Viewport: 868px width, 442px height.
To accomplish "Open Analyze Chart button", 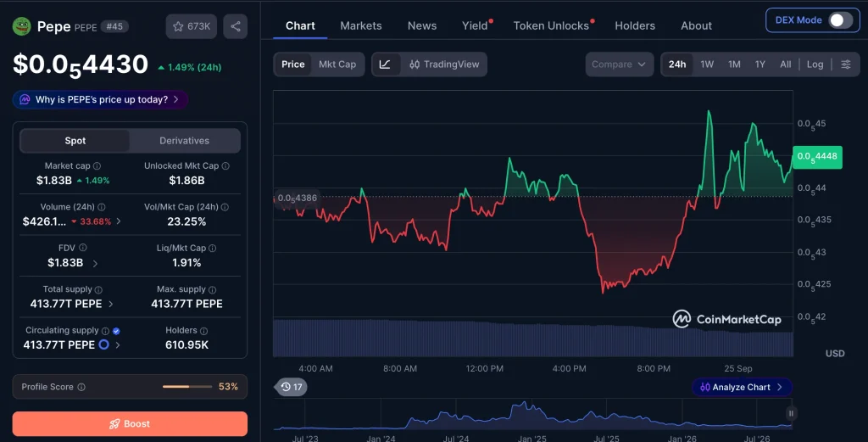I will (742, 387).
